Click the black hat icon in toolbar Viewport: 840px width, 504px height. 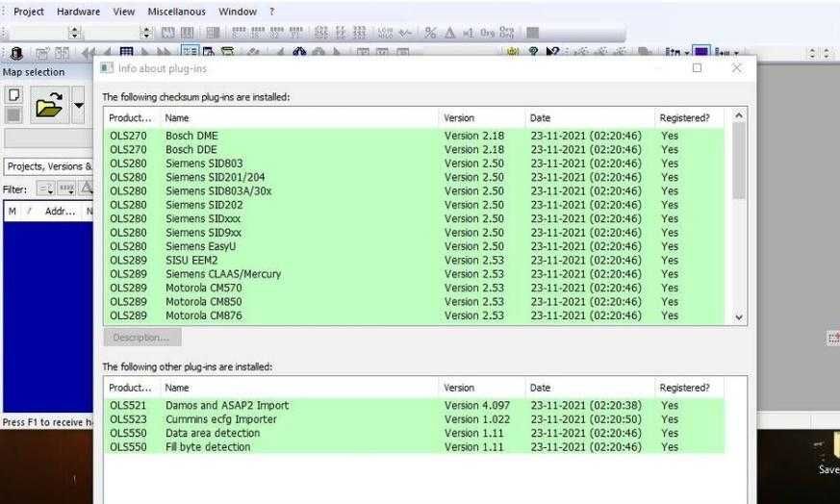tap(16, 53)
